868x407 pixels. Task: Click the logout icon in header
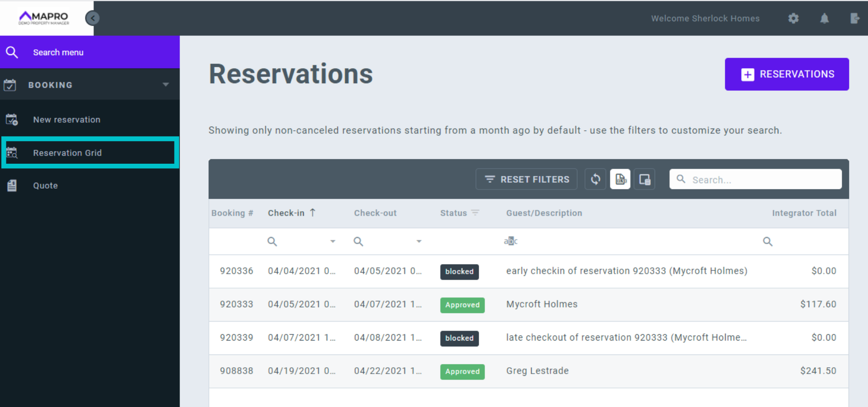[x=854, y=18]
